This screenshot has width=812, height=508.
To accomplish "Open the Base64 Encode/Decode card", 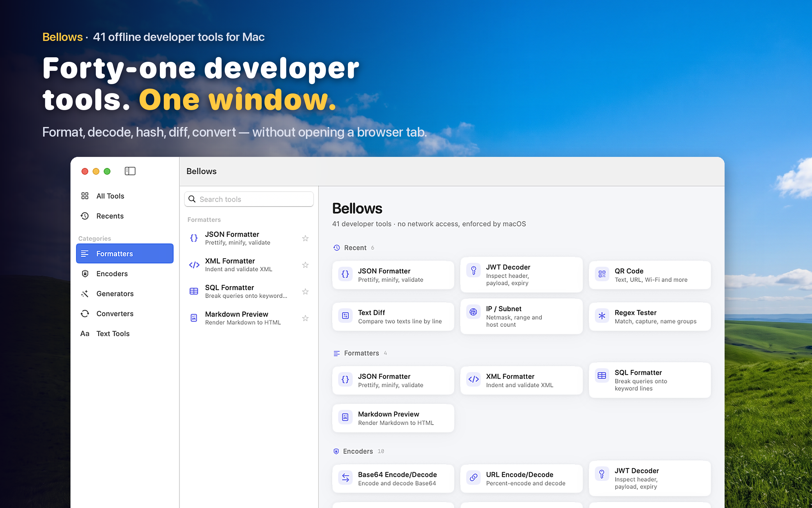I will pyautogui.click(x=393, y=478).
